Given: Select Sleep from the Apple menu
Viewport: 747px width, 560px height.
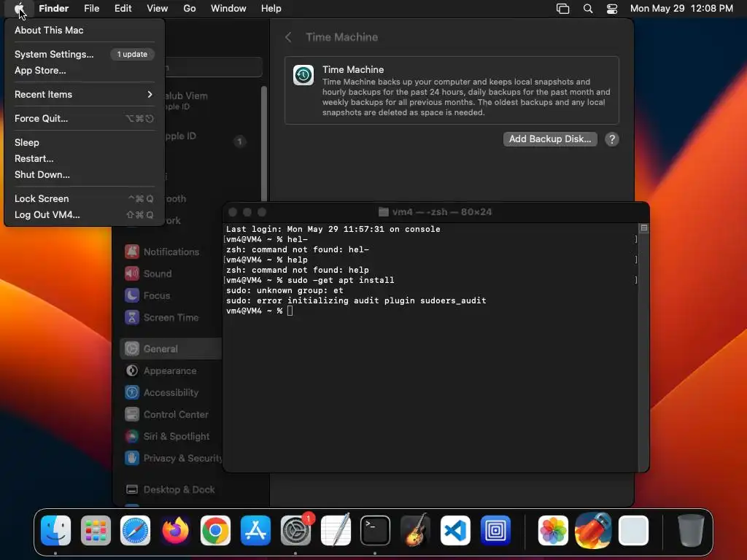Looking at the screenshot, I should [x=84, y=142].
